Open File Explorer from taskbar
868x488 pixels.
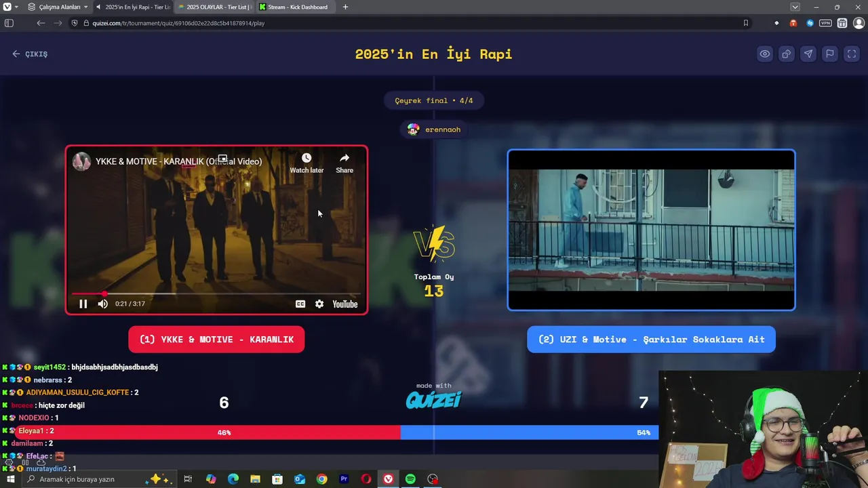255,479
